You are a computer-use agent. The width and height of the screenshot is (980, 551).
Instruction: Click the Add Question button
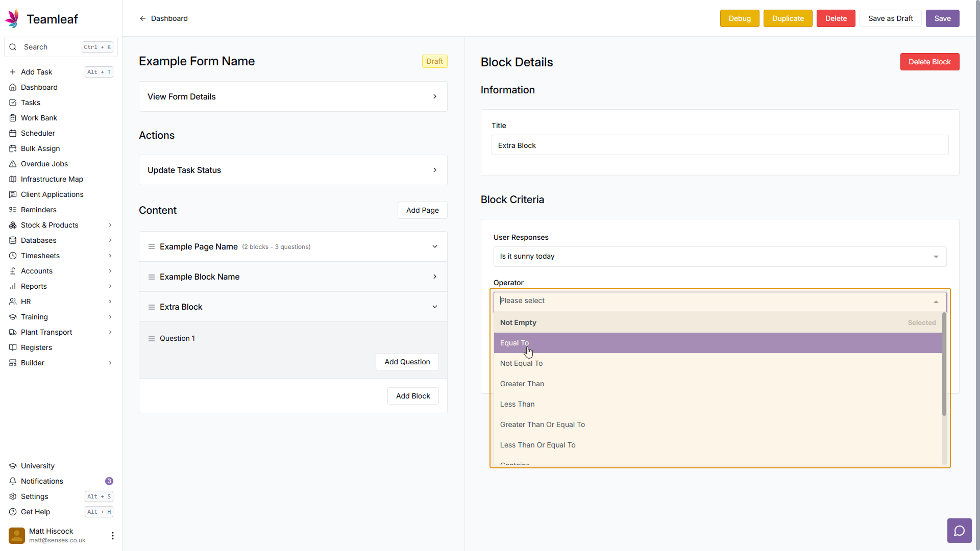click(407, 362)
